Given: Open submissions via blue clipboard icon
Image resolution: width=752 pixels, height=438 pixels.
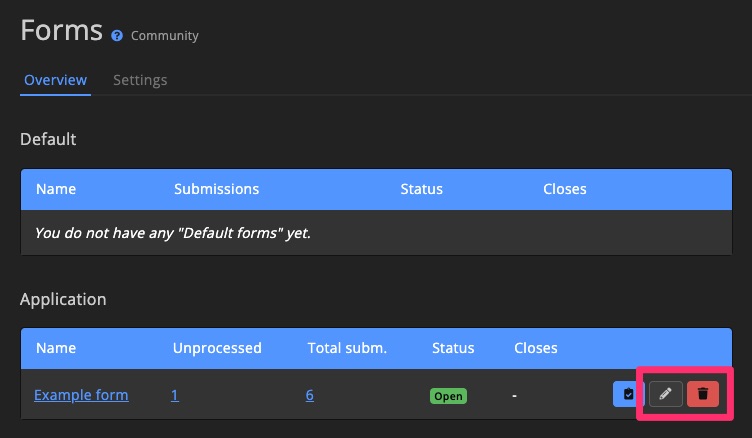Looking at the screenshot, I should coord(627,394).
